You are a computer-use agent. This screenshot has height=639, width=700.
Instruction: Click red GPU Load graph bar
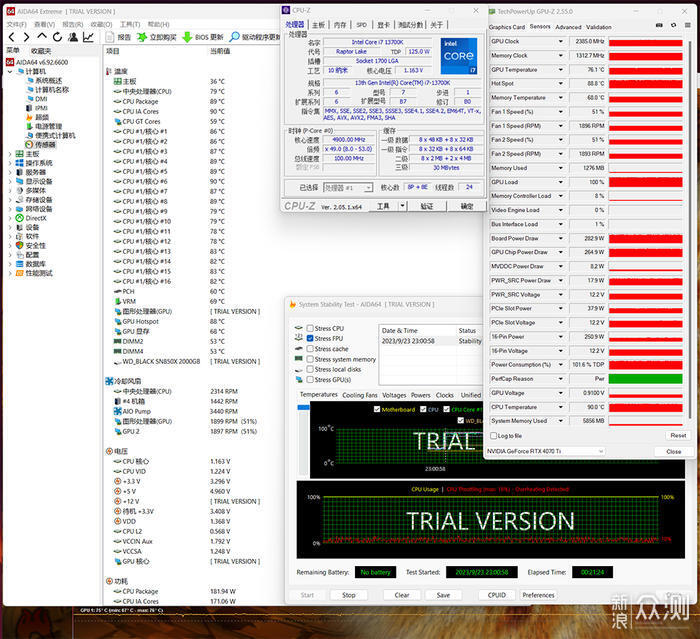point(646,182)
